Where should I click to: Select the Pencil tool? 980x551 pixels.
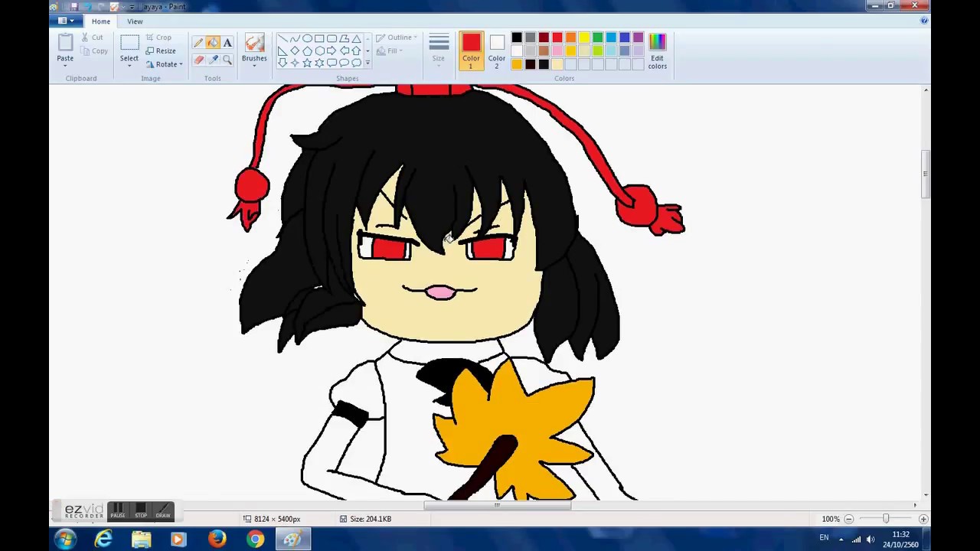click(198, 43)
